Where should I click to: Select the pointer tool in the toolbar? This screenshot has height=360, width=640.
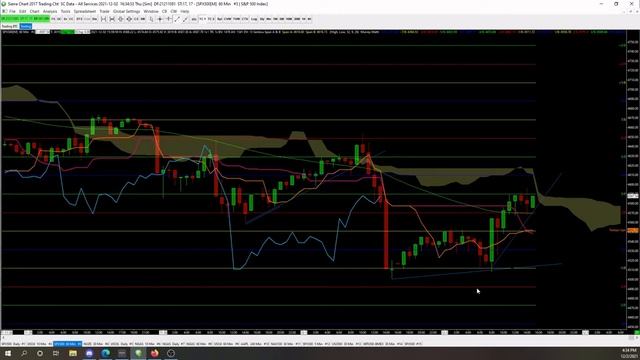click(151, 19)
